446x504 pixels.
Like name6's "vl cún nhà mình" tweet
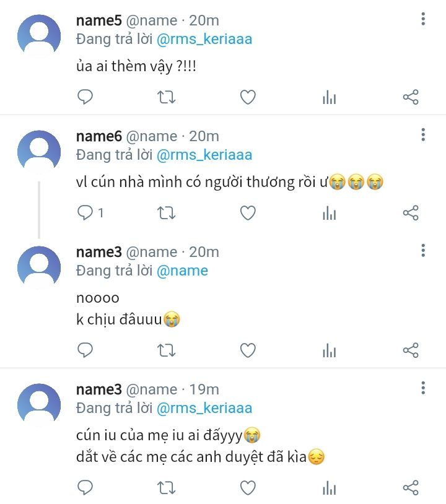pos(248,213)
